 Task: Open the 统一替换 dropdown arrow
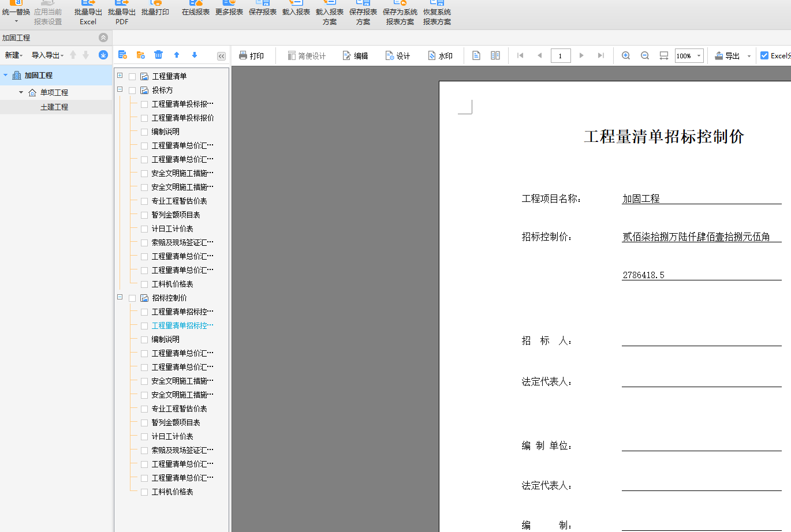(x=16, y=21)
